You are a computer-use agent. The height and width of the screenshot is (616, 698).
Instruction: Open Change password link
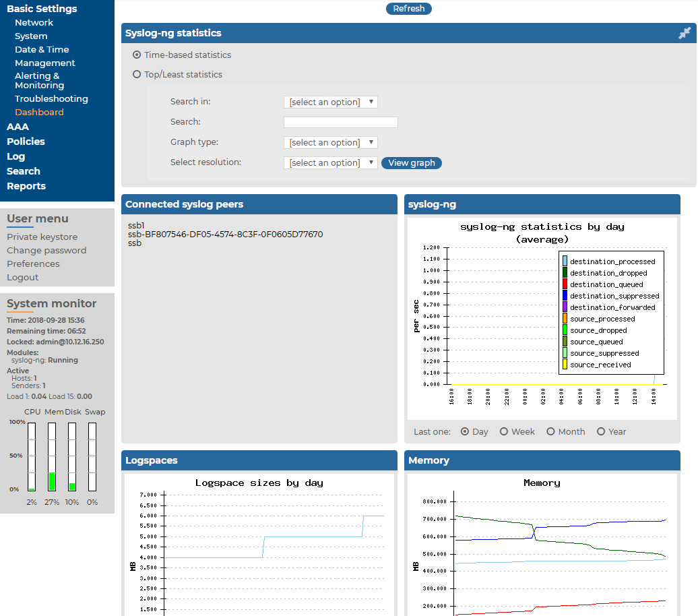[46, 250]
